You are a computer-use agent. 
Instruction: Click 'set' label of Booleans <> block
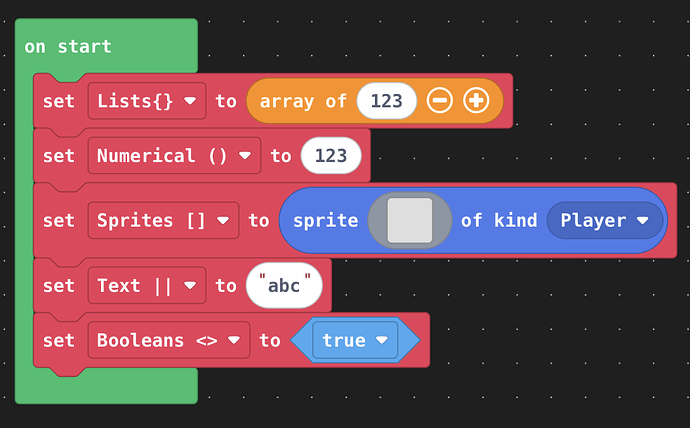(59, 340)
